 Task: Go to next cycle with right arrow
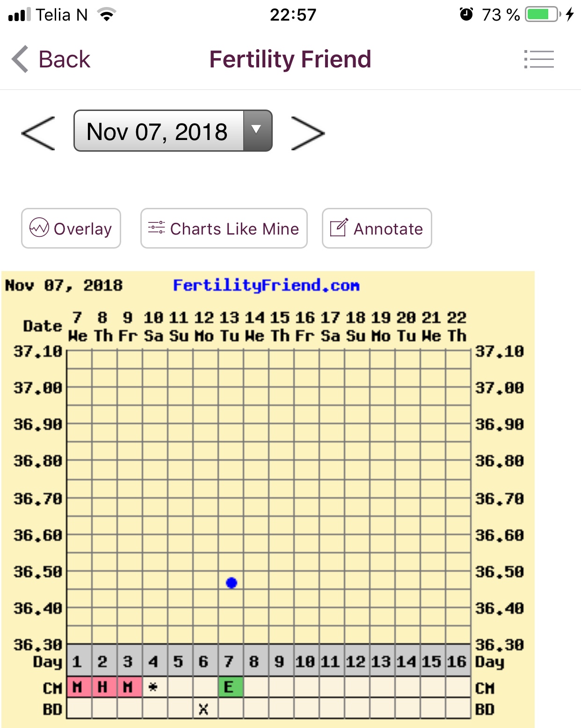[x=307, y=133]
